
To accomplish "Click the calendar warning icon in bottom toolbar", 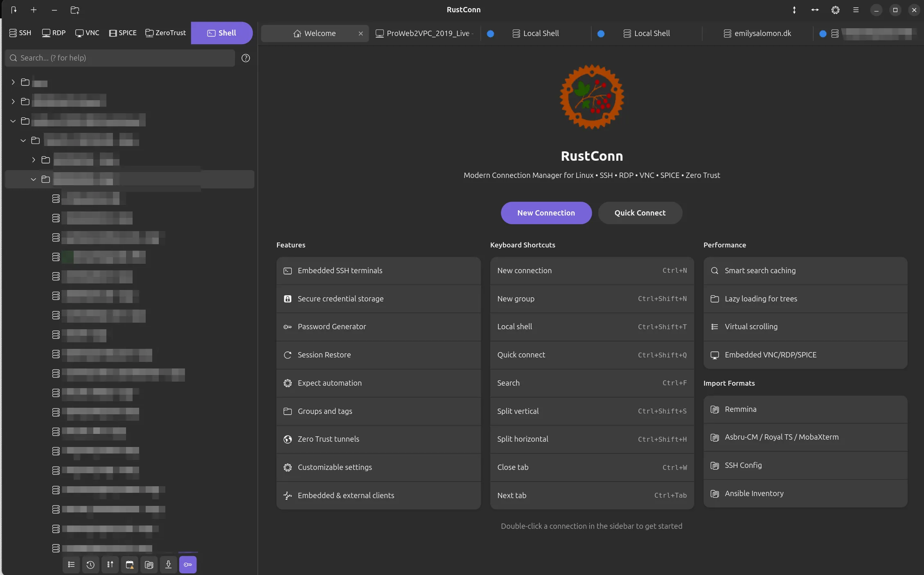I will (130, 565).
